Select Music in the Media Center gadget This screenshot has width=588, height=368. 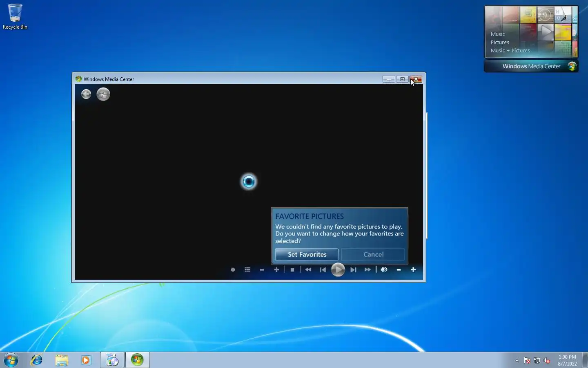[498, 34]
